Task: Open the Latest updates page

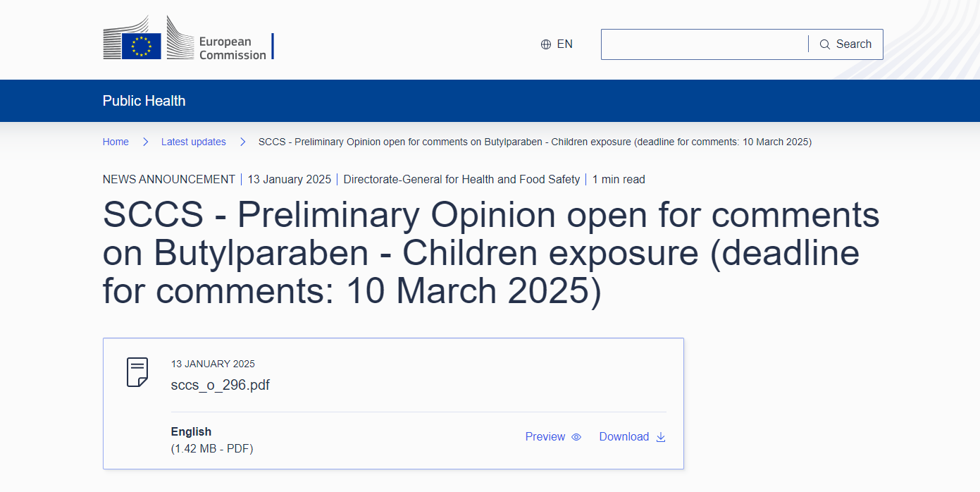Action: pos(194,142)
